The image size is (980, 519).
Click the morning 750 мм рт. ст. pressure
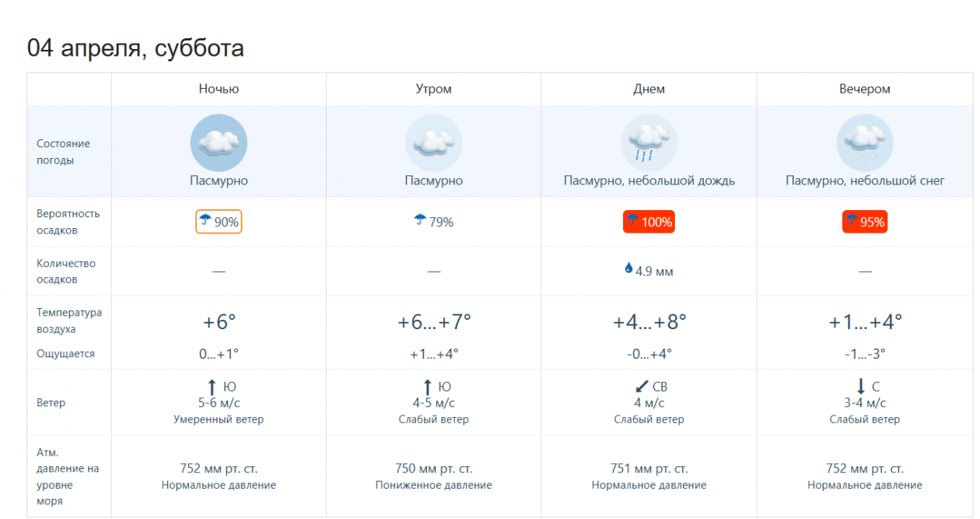tap(434, 468)
